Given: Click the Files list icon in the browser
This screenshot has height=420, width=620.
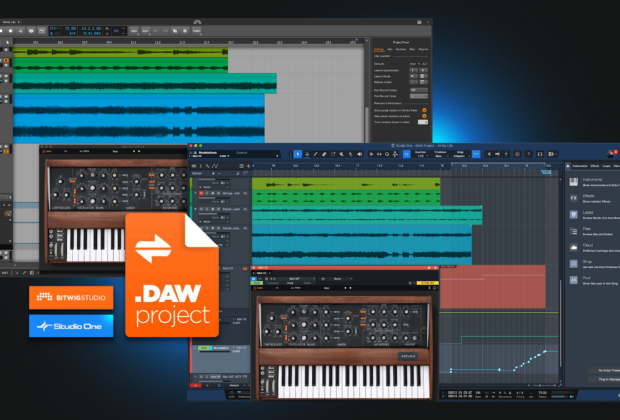Looking at the screenshot, I should tap(574, 231).
